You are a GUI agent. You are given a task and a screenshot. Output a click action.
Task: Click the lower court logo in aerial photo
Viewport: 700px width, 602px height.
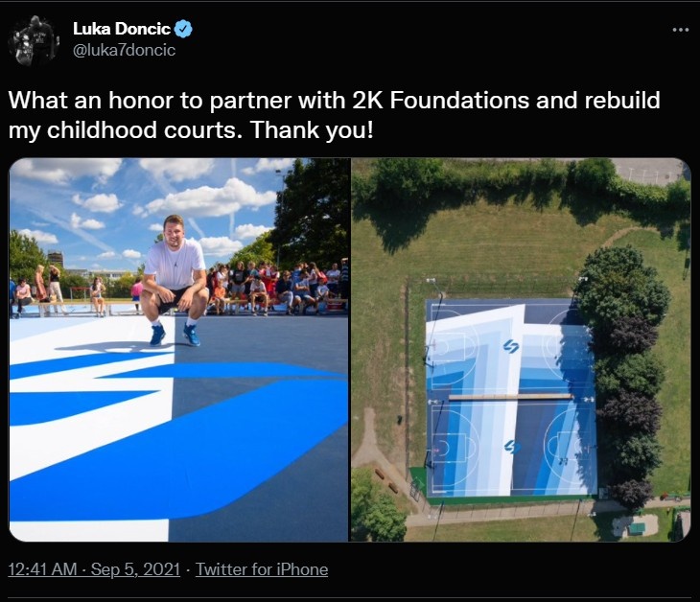point(512,447)
